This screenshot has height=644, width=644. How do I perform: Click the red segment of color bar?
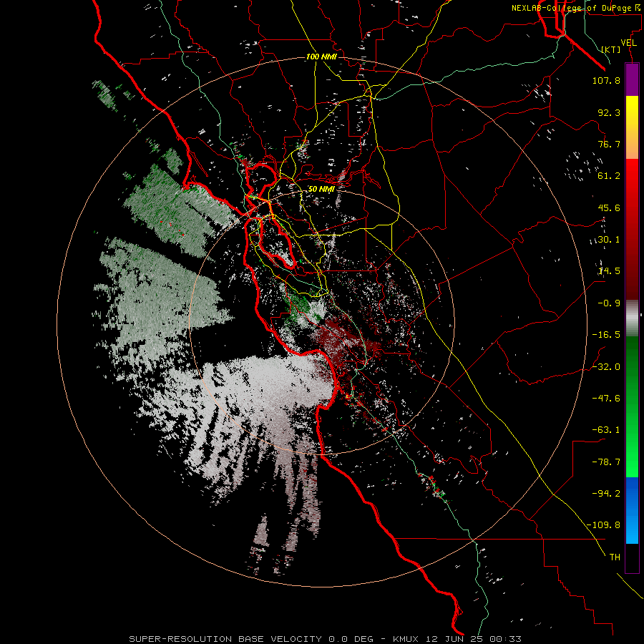632,229
